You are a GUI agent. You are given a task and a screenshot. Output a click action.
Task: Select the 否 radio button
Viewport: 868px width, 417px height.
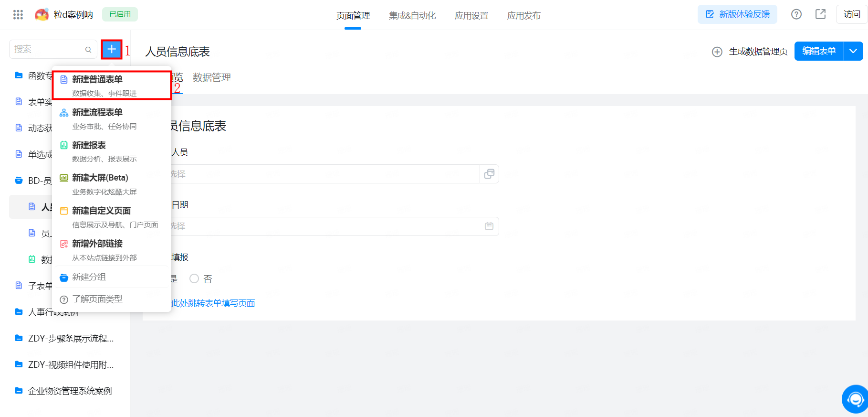click(x=194, y=278)
